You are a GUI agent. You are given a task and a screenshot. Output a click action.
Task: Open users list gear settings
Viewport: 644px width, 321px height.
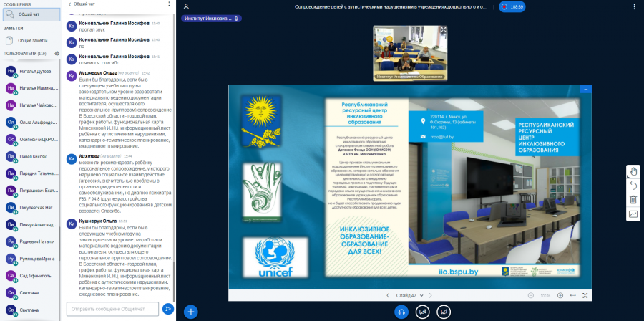(x=57, y=54)
